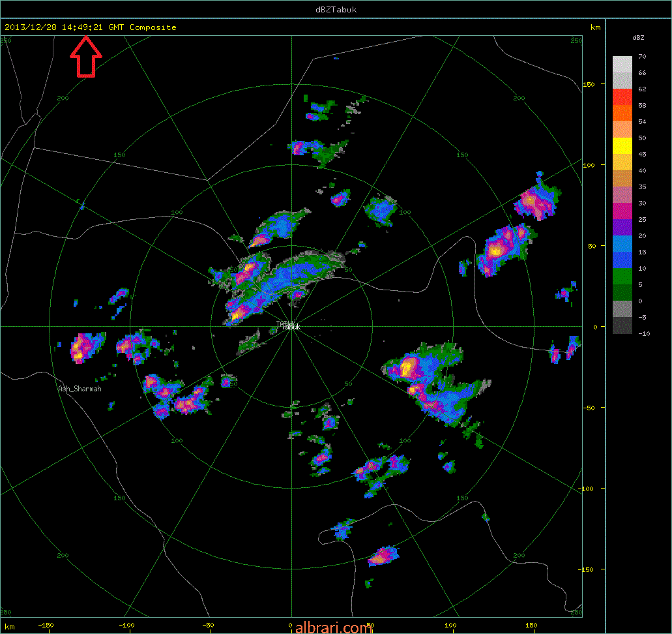Pick the dark gray -10 to -5 legend swatch
This screenshot has height=634, width=672.
click(x=622, y=325)
